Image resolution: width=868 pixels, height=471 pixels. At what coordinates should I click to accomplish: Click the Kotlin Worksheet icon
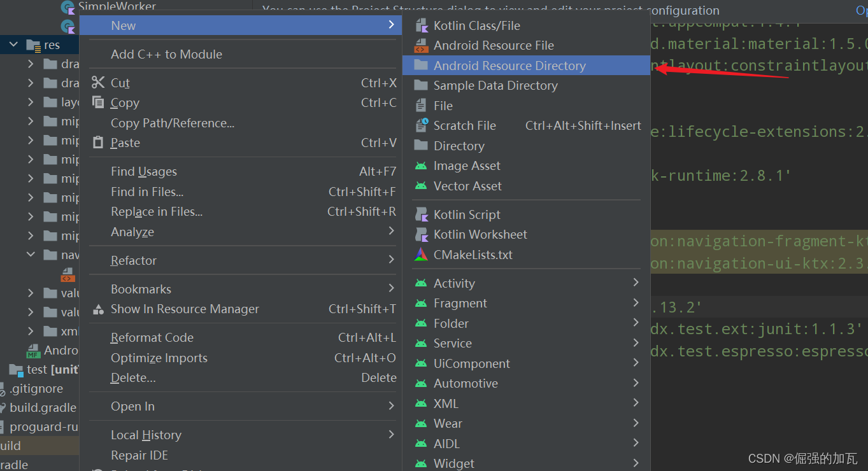421,234
